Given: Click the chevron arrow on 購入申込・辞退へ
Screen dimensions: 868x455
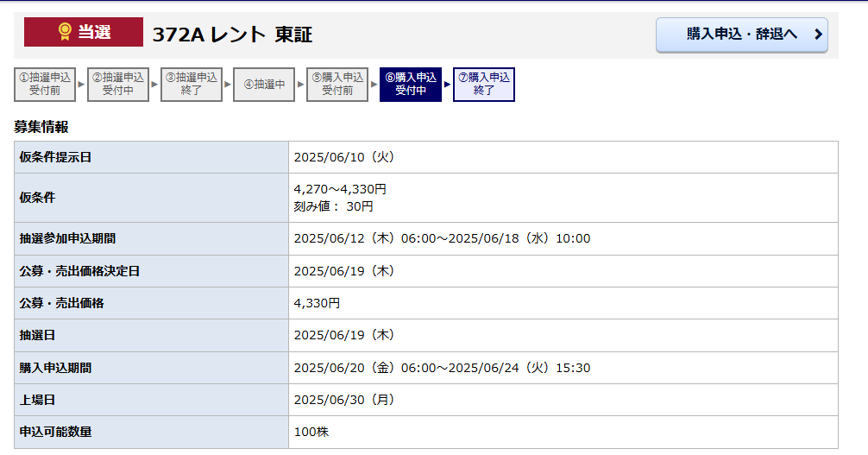Looking at the screenshot, I should coord(818,35).
